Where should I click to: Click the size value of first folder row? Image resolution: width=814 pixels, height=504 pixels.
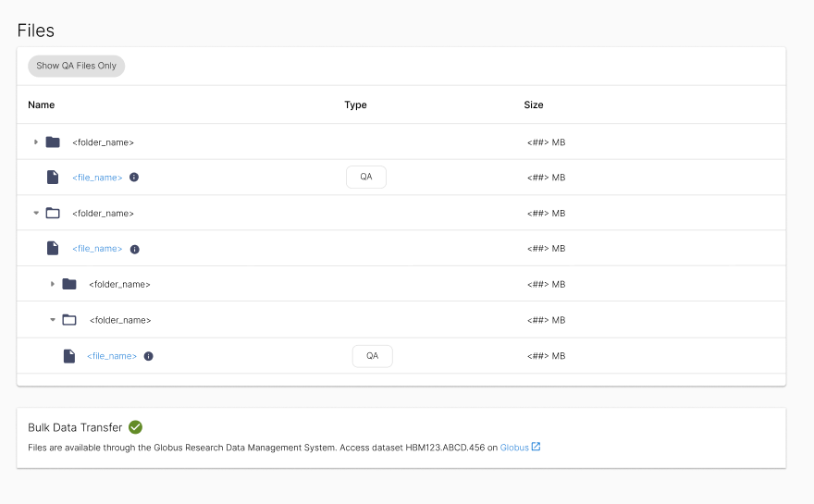tap(546, 142)
